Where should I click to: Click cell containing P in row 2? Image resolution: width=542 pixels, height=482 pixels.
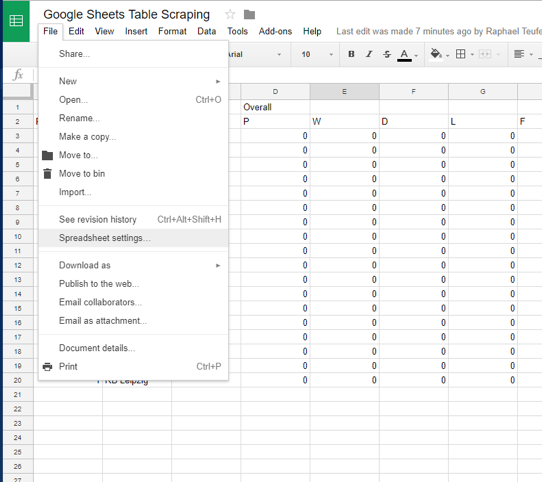click(x=275, y=122)
